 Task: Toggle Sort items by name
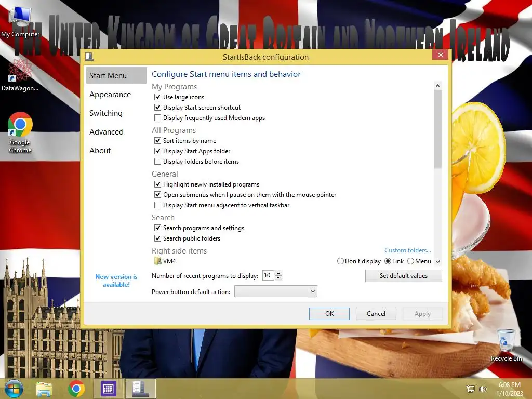[157, 140]
